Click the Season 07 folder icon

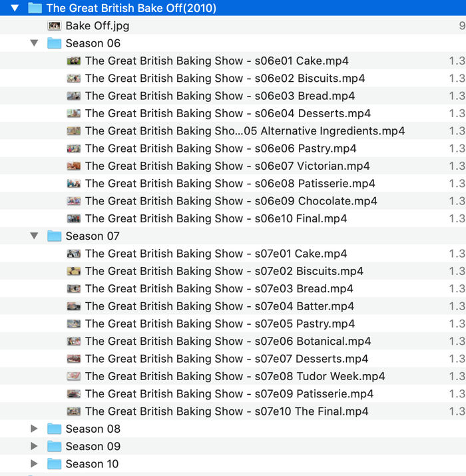[x=55, y=236]
